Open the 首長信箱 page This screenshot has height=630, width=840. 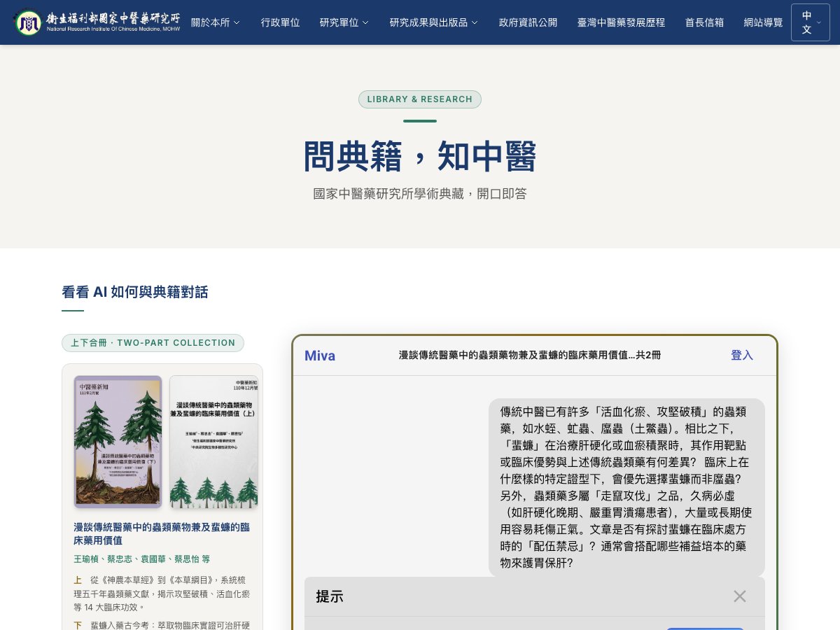coord(704,22)
